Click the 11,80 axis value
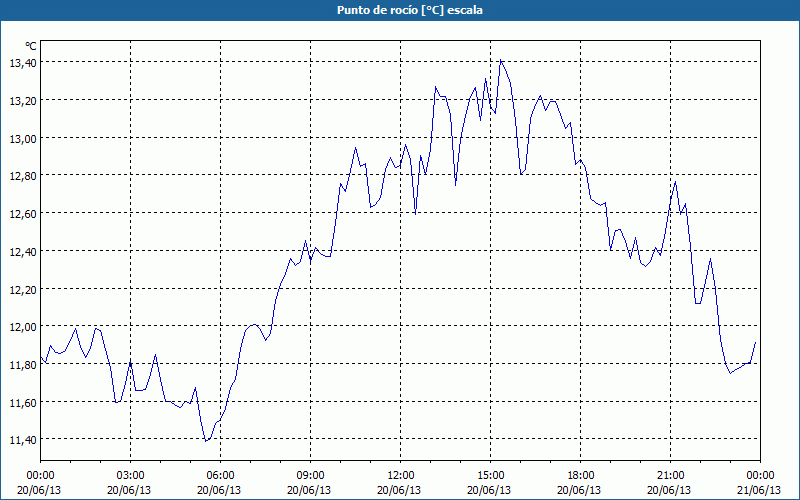This screenshot has width=800, height=500. 22,364
